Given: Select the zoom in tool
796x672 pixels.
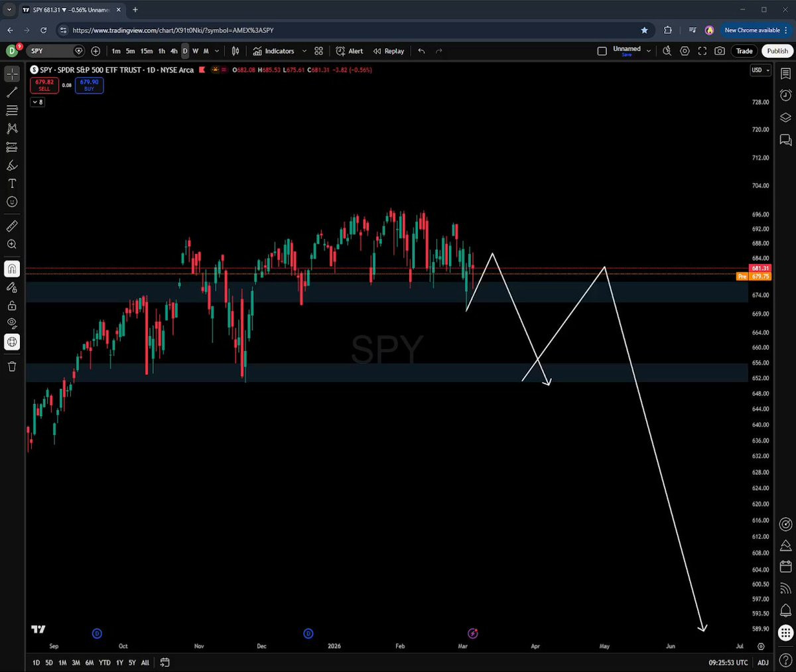Looking at the screenshot, I should [12, 244].
